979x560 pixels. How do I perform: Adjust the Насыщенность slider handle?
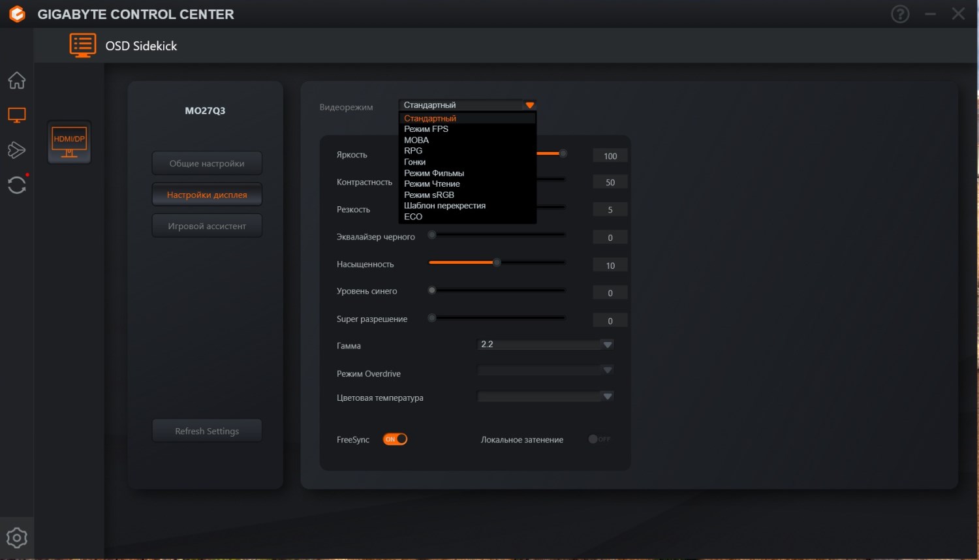(x=497, y=262)
